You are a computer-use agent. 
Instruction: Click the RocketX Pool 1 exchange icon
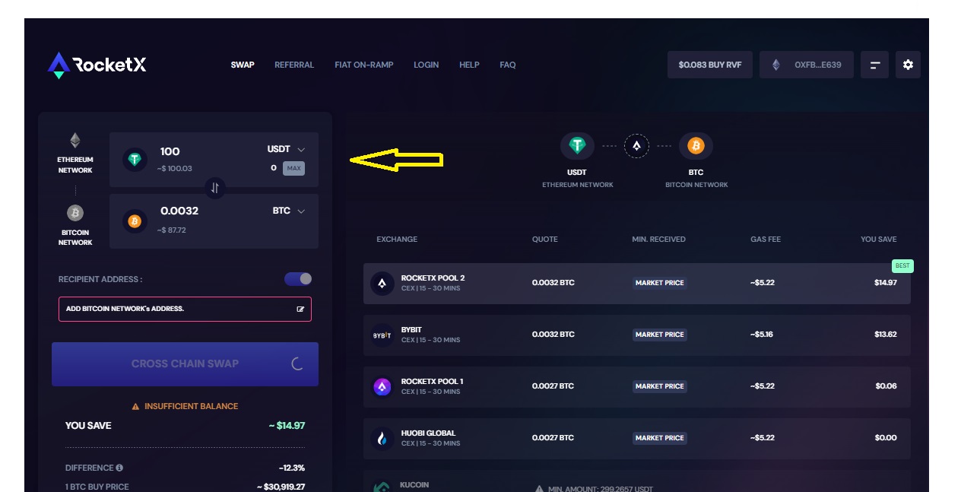(382, 387)
